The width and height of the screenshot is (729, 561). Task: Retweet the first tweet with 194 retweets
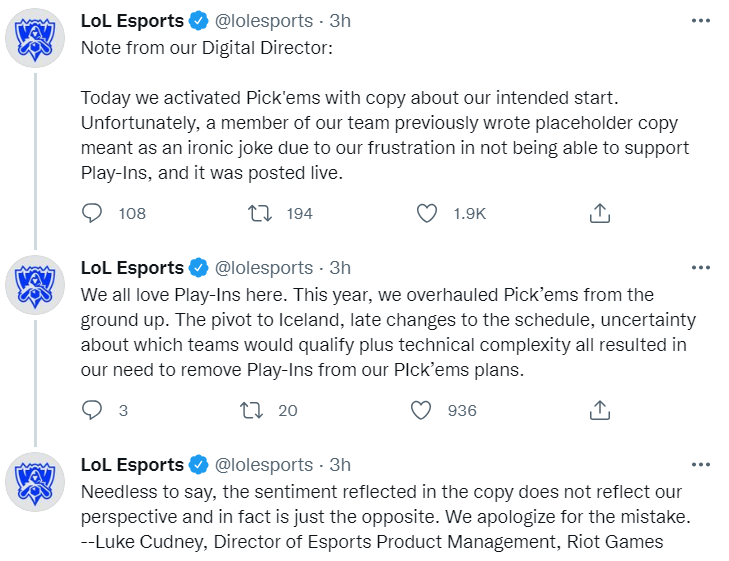pyautogui.click(x=259, y=213)
